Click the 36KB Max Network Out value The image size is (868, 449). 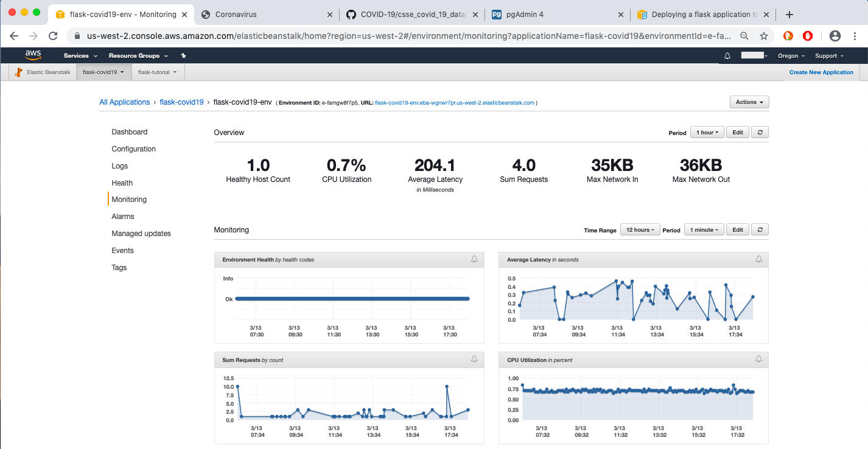point(701,165)
